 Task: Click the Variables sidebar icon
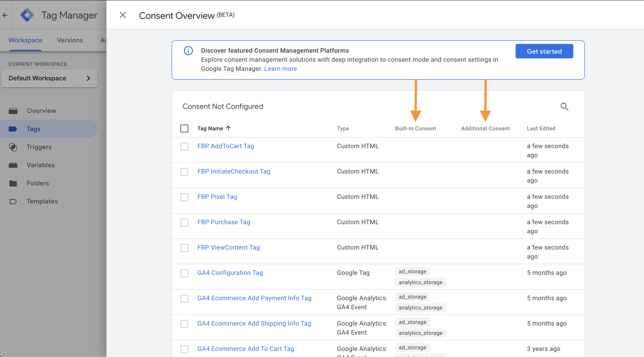(x=13, y=165)
